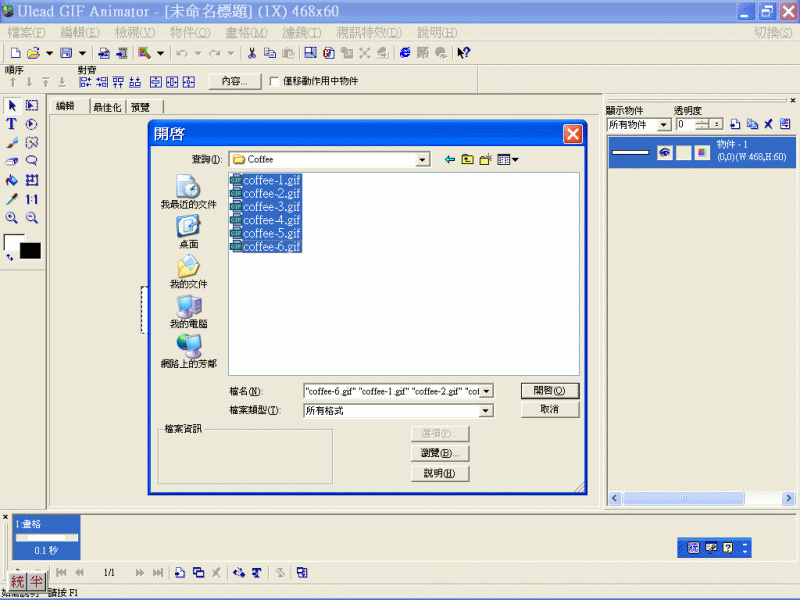Select 桌面 in the places bar
800x600 pixels.
tap(188, 231)
